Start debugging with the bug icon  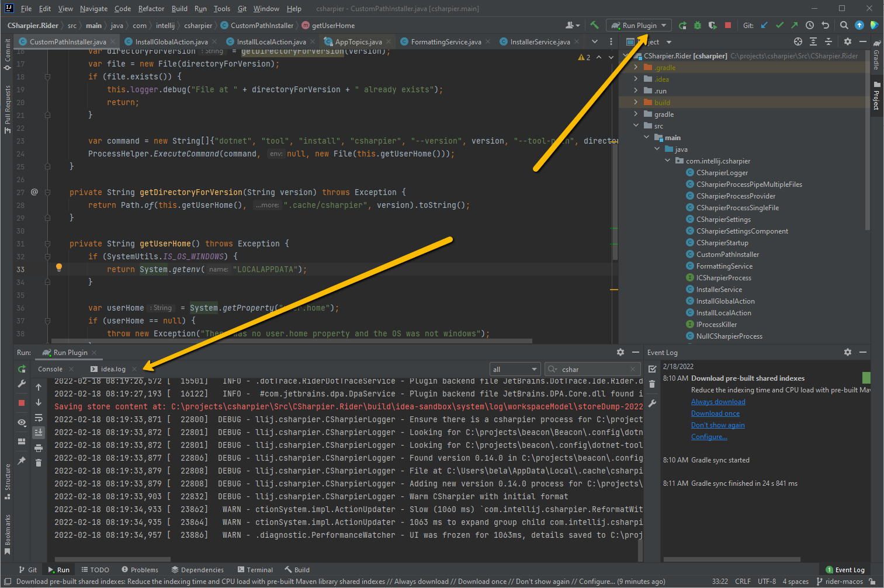point(698,26)
